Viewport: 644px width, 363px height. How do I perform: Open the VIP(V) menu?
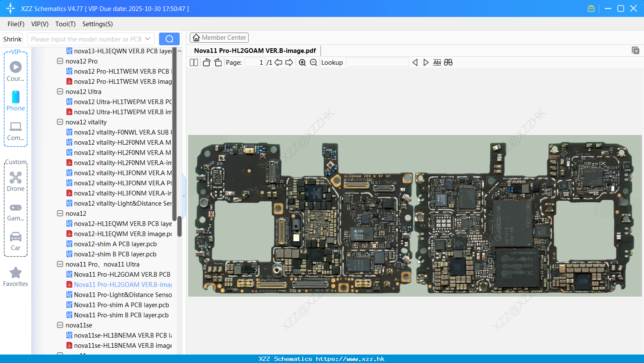click(40, 24)
